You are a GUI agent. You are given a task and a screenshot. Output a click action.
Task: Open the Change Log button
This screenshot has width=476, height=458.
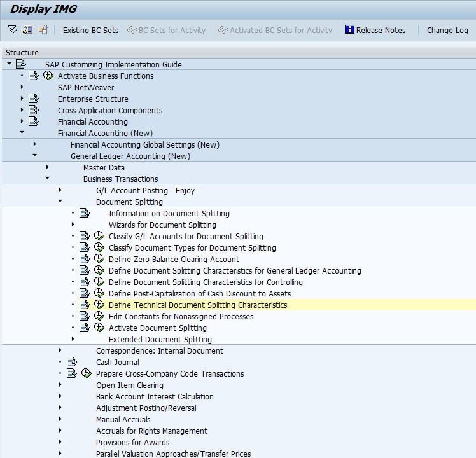point(447,31)
